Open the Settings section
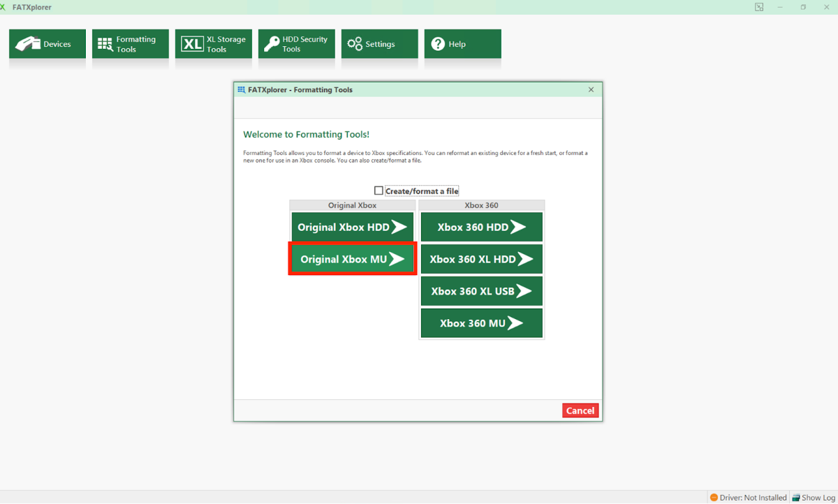Viewport: 838px width, 504px height. [x=380, y=44]
